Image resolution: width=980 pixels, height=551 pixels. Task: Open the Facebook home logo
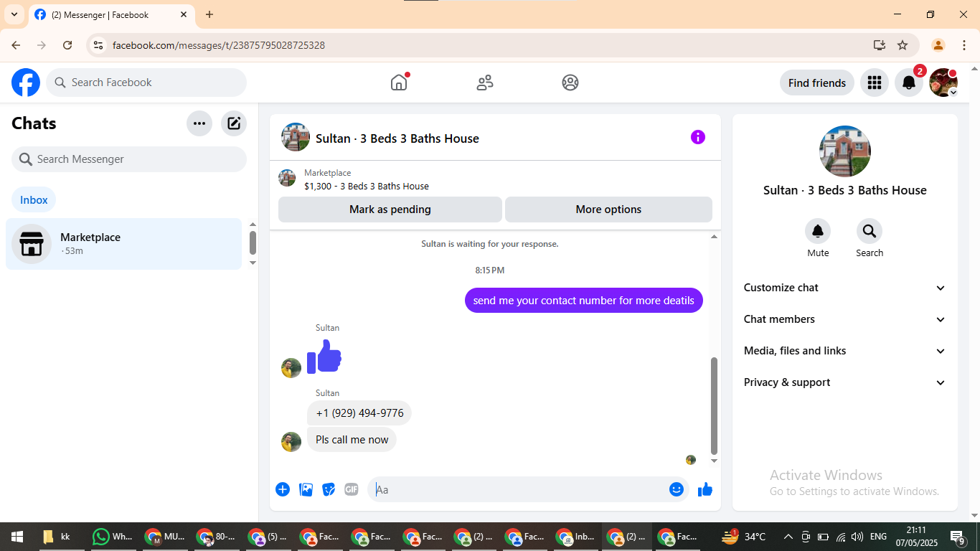pos(26,83)
